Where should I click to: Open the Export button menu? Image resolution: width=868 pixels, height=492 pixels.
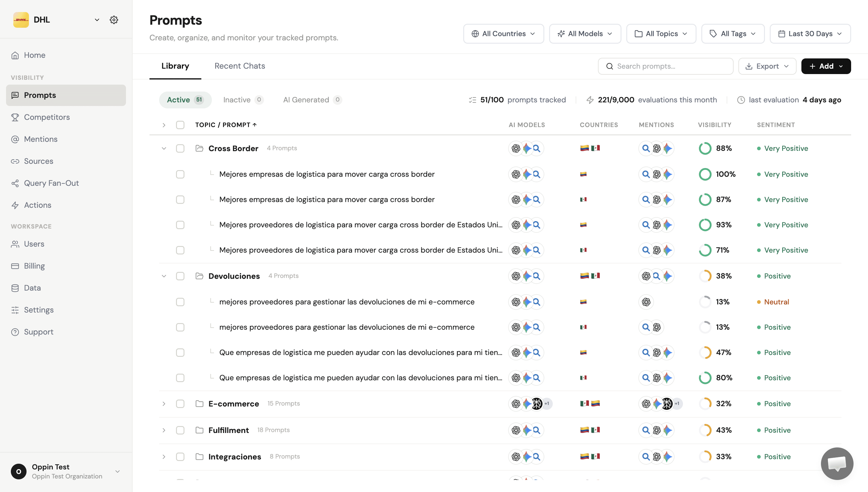pyautogui.click(x=767, y=66)
